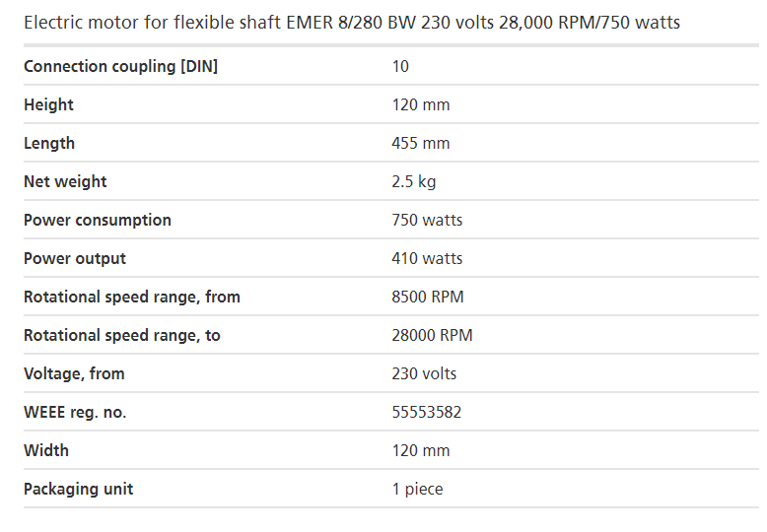Image resolution: width=767 pixels, height=532 pixels.
Task: Click the 2.5 kg weight value
Action: point(414,182)
